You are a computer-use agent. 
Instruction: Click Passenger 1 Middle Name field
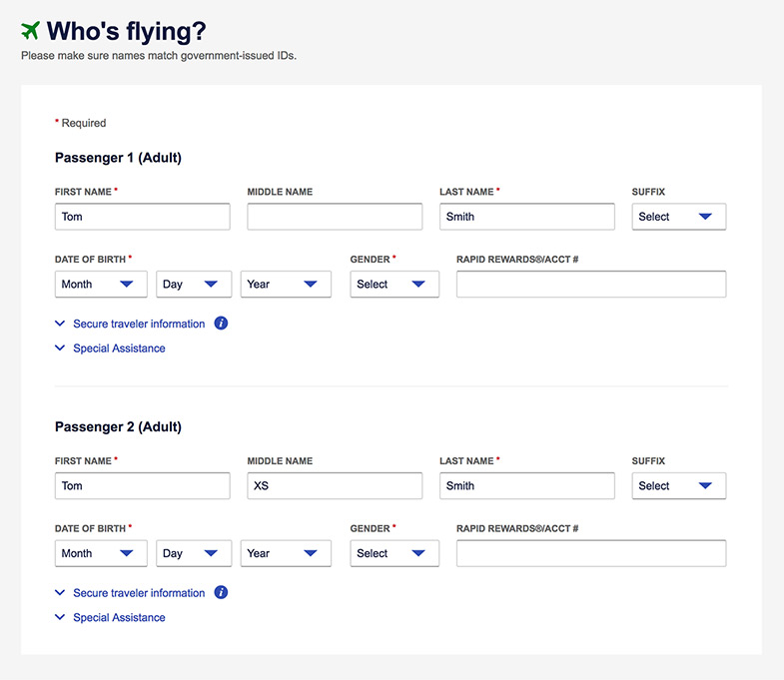coord(335,217)
